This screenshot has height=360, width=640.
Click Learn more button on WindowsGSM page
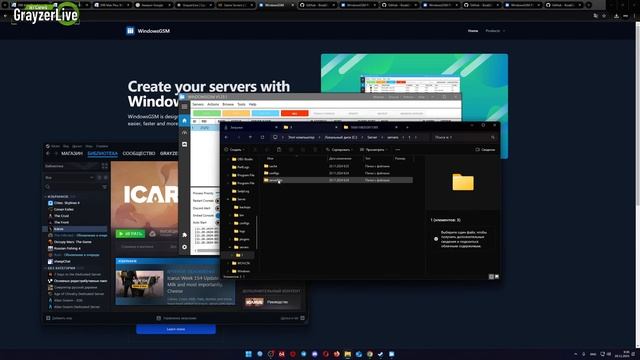(176, 329)
